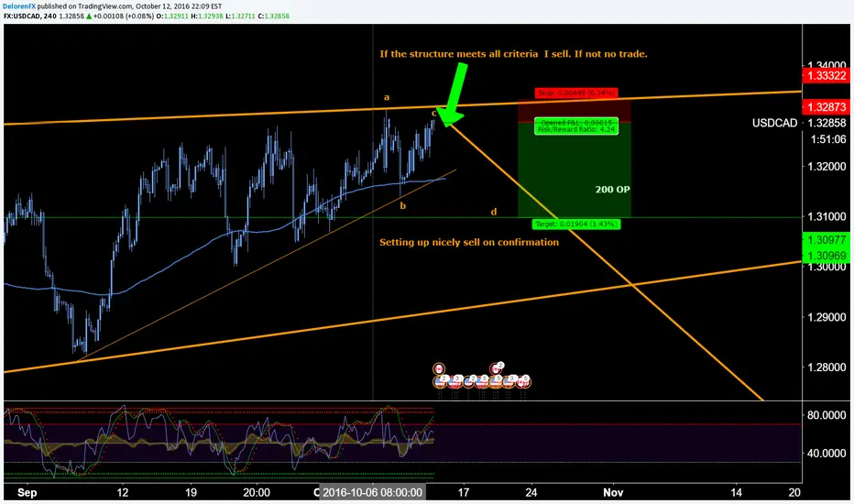Click the 200 OP text annotation
The image size is (854, 504).
(612, 190)
